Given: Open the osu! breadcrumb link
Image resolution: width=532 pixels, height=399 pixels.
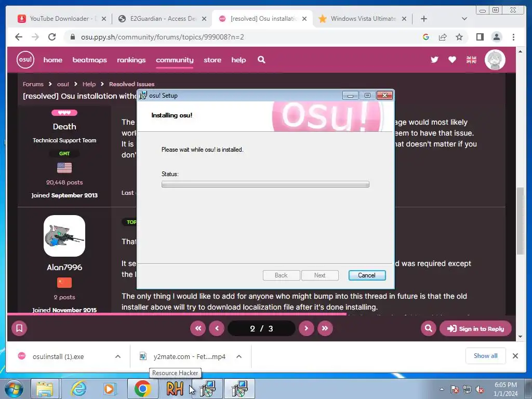Looking at the screenshot, I should coord(63,84).
